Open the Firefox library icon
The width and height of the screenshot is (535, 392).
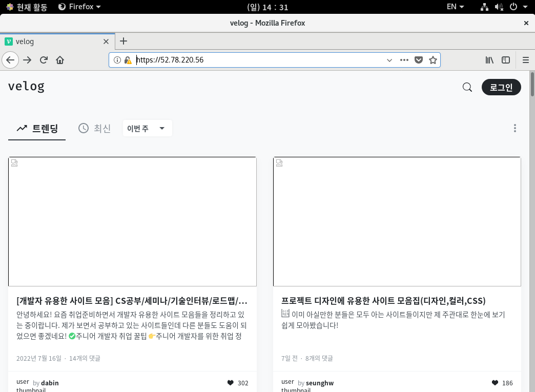point(489,60)
